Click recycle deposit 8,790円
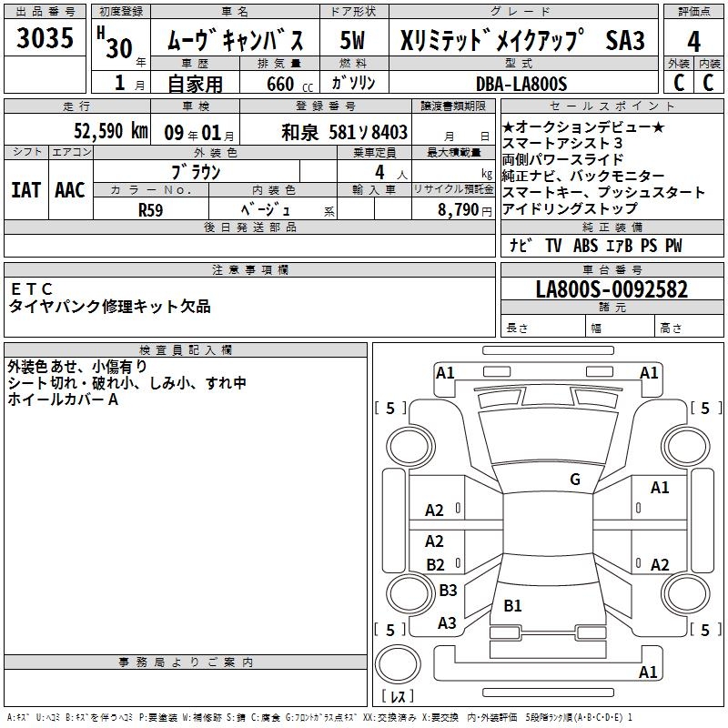Image resolution: width=728 pixels, height=728 pixels. click(465, 210)
